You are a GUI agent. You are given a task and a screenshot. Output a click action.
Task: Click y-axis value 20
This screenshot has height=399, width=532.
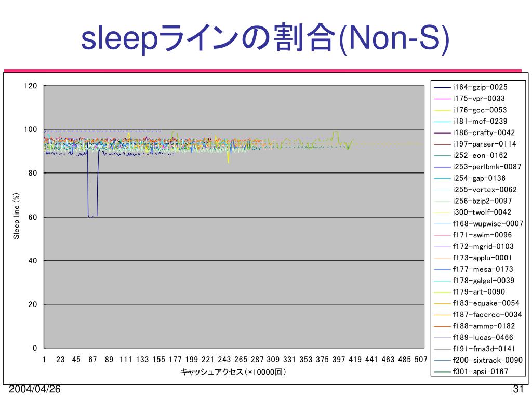click(x=33, y=304)
